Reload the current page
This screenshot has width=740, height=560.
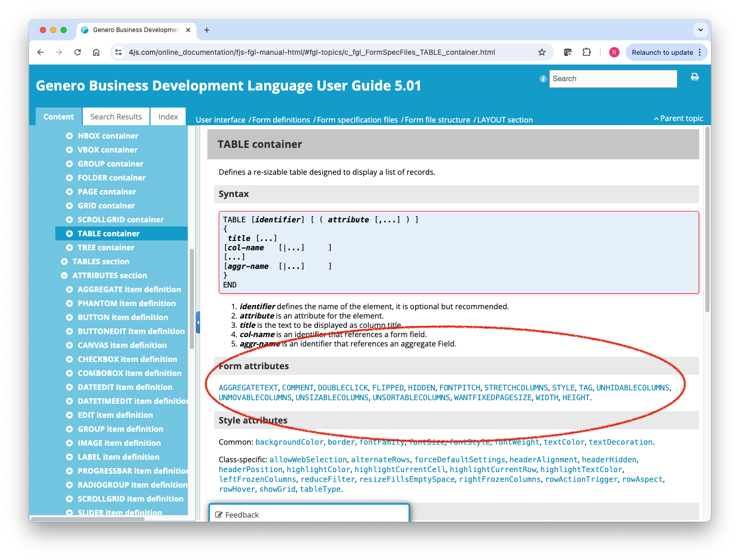78,52
